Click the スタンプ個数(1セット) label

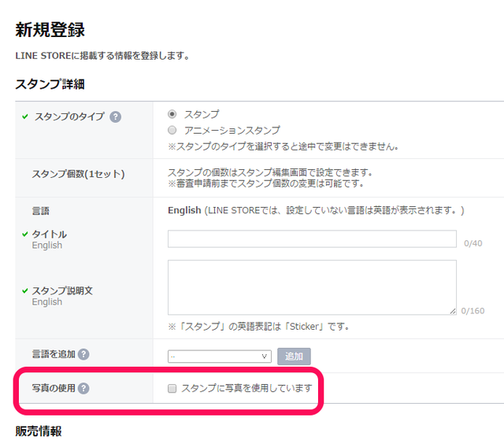tap(78, 174)
